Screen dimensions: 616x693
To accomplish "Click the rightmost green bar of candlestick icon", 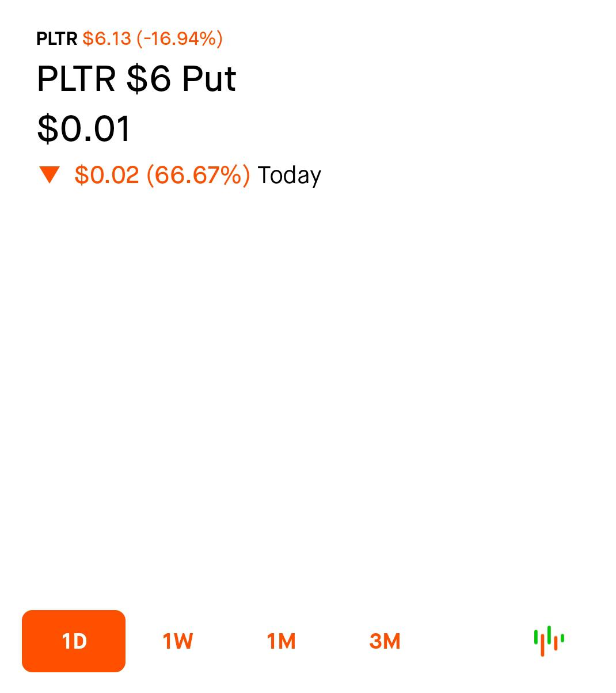I will [562, 638].
